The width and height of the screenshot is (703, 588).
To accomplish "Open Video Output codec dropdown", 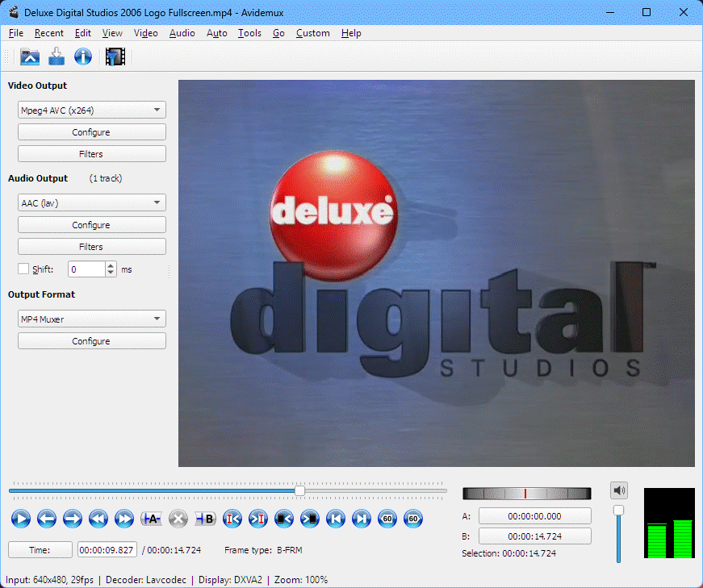I will point(91,110).
